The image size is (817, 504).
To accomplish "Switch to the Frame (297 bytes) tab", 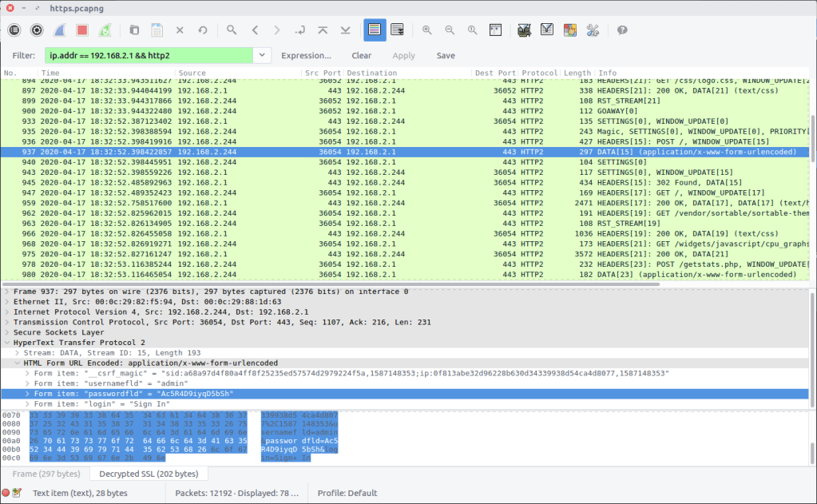I will tap(45, 474).
